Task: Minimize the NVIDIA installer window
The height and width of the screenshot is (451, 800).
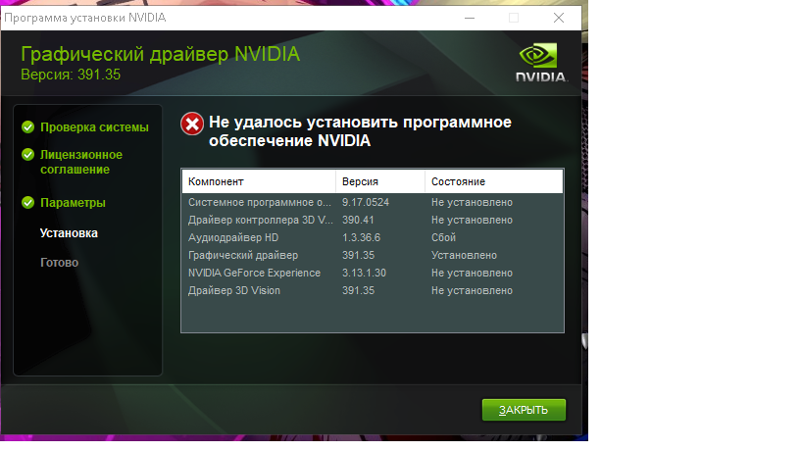Action: [470, 18]
